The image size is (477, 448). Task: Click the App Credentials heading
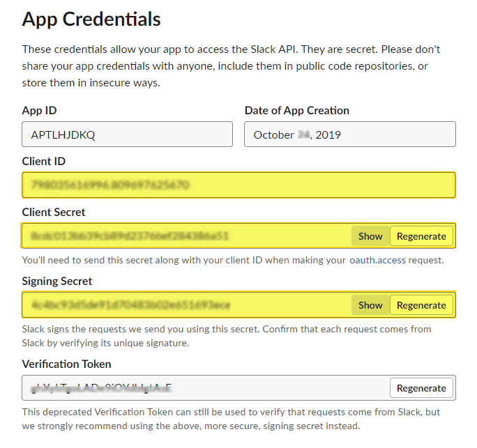(x=91, y=19)
